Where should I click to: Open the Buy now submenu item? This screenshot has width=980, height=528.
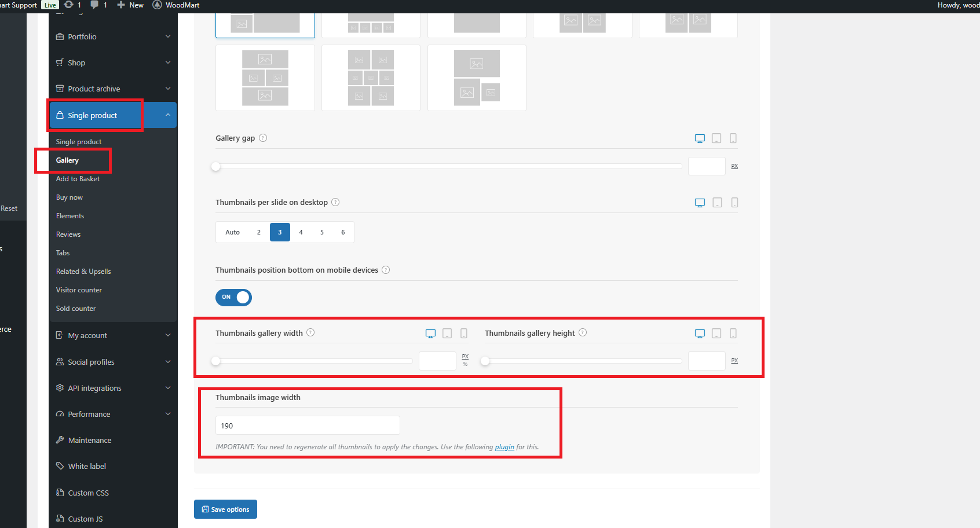69,197
